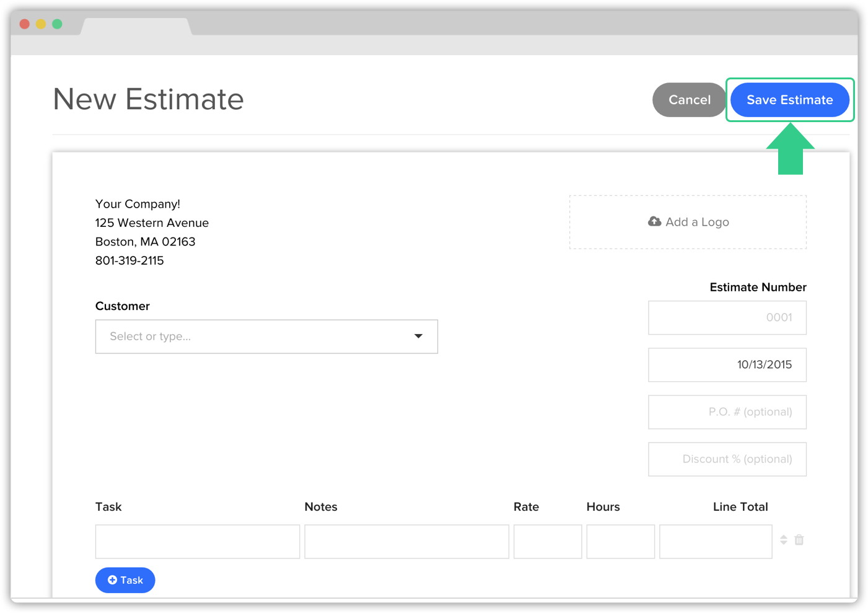Add a new Task row
The width and height of the screenshot is (868, 613).
point(125,580)
